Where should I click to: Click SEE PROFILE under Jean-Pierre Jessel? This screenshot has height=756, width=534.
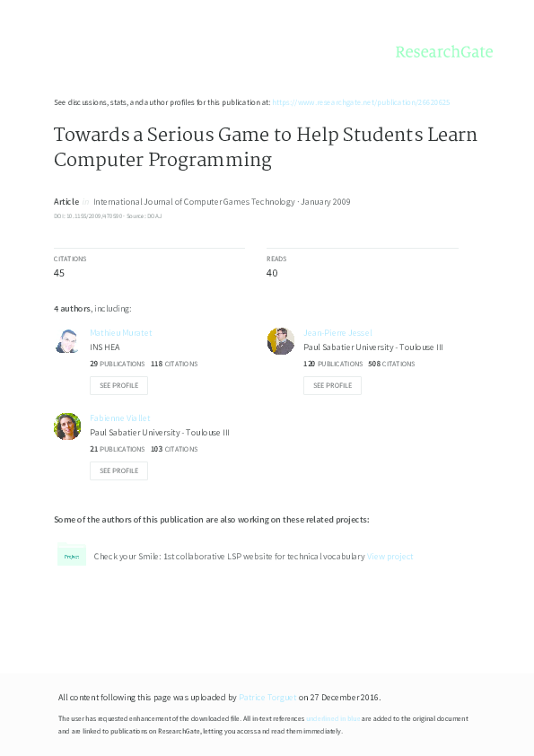pos(332,385)
